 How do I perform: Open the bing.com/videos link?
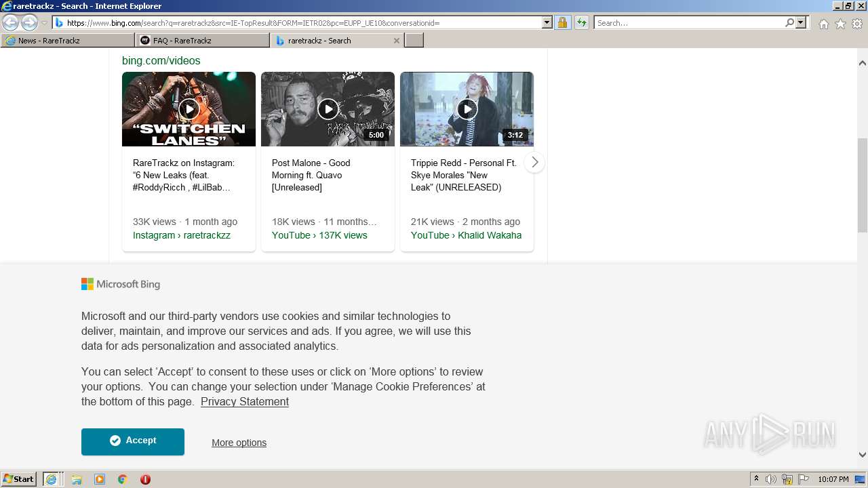[161, 60]
